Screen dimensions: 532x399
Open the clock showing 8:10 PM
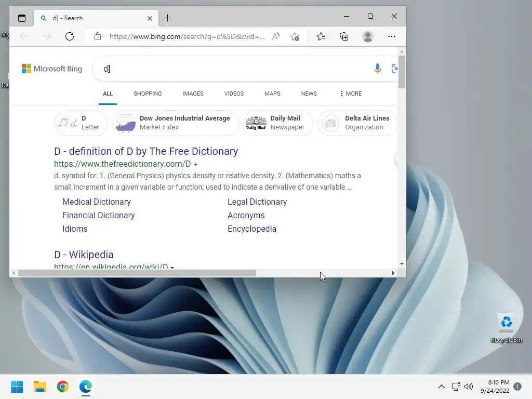(x=495, y=387)
